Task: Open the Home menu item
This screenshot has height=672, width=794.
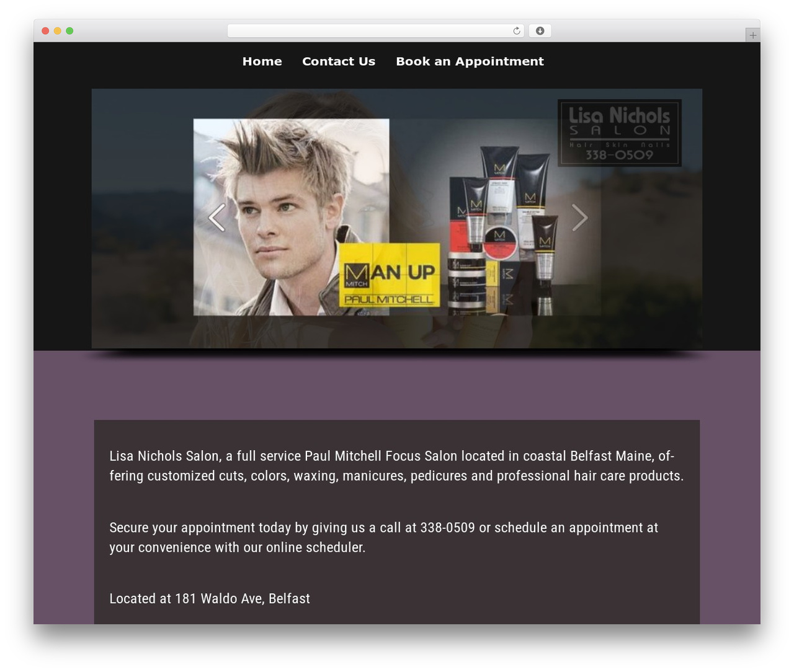Action: coord(262,61)
